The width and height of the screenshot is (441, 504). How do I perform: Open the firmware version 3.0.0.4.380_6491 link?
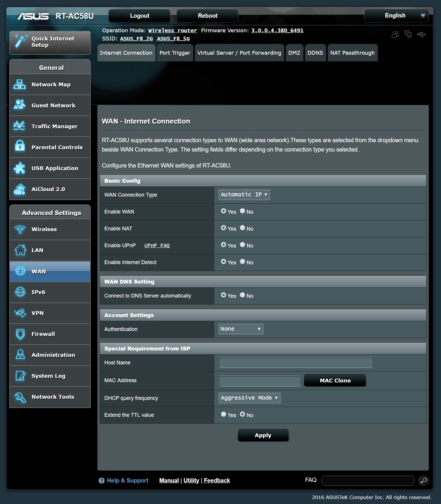coord(277,31)
